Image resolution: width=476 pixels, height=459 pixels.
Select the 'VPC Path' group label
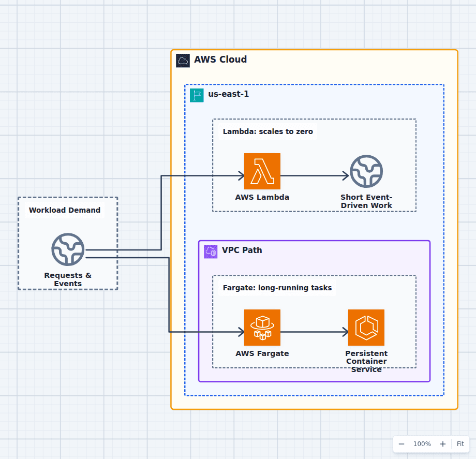tap(242, 250)
